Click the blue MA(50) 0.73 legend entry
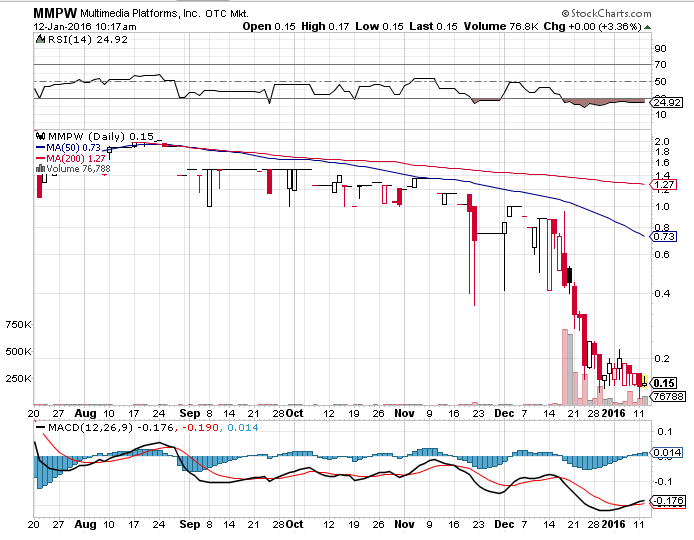The image size is (694, 540). [x=68, y=147]
